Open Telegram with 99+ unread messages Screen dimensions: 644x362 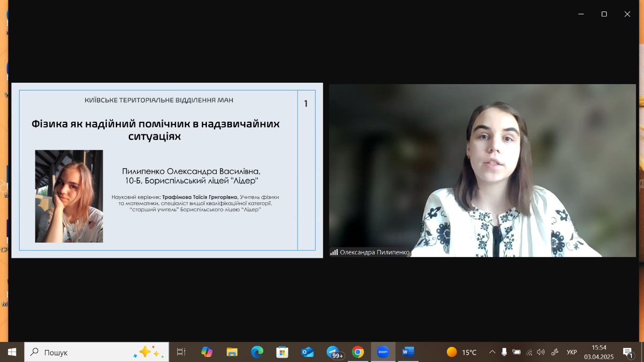tap(333, 352)
